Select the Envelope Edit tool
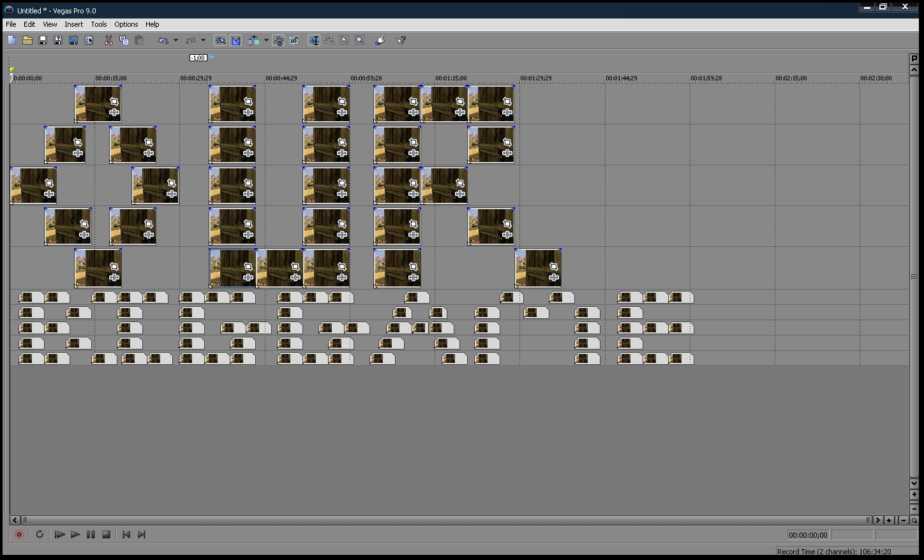 [329, 40]
